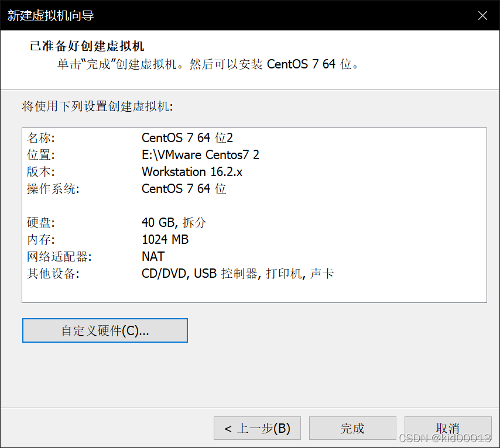
Task: Click the heading 已准备好创建虚拟机
Action: [87, 46]
